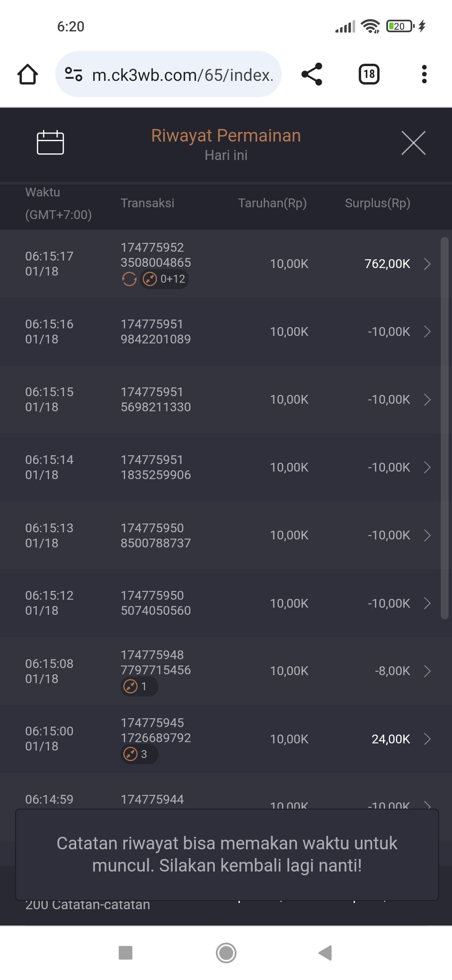The image size is (452, 980).
Task: Expand details chevron for the 06:15:16 transaction
Action: pyautogui.click(x=427, y=332)
